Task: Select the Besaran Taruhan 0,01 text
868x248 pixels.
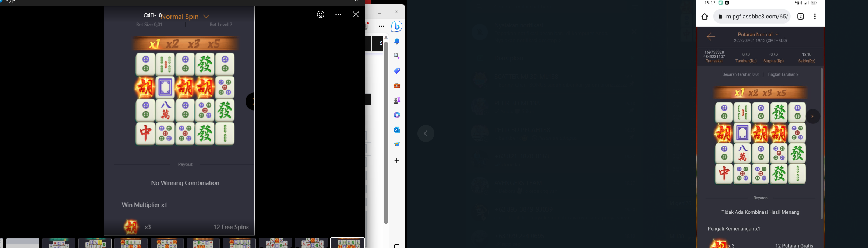Action: (x=741, y=74)
